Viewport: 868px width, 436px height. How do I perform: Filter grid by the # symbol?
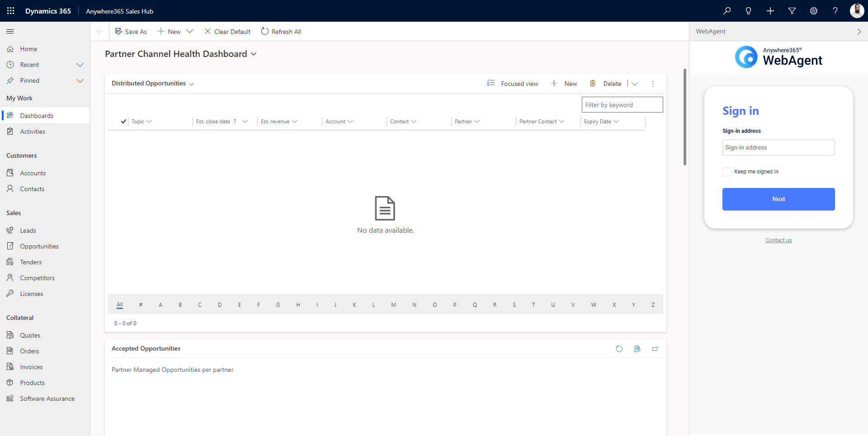click(x=141, y=305)
